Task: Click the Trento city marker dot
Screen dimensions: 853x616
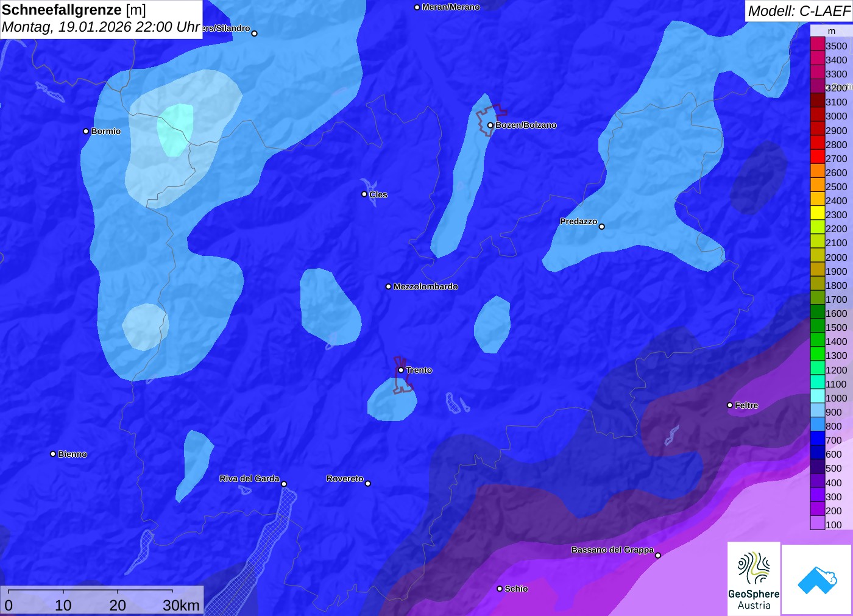Action: click(x=401, y=370)
